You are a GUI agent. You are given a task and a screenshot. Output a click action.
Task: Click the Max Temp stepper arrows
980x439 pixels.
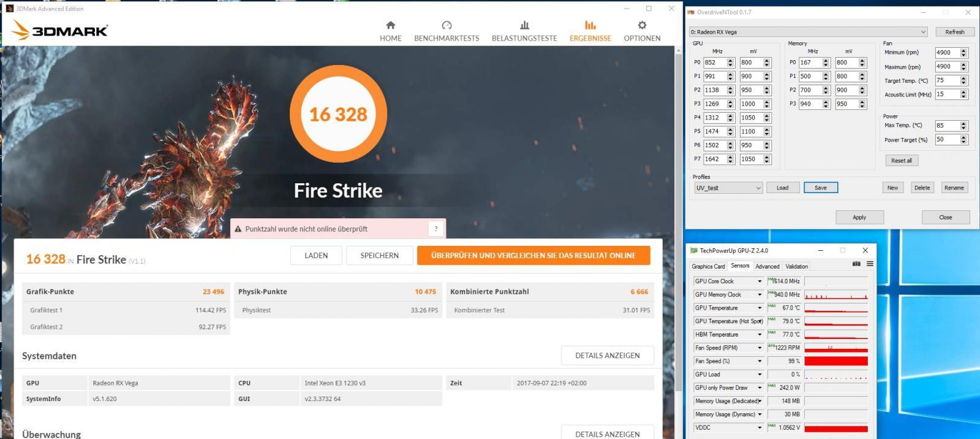[963, 125]
